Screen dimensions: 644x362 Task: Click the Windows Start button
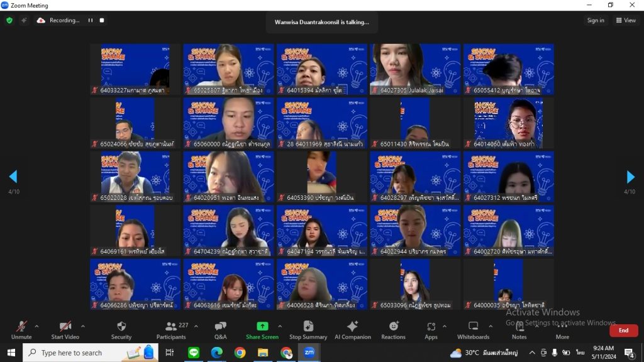[x=11, y=353]
